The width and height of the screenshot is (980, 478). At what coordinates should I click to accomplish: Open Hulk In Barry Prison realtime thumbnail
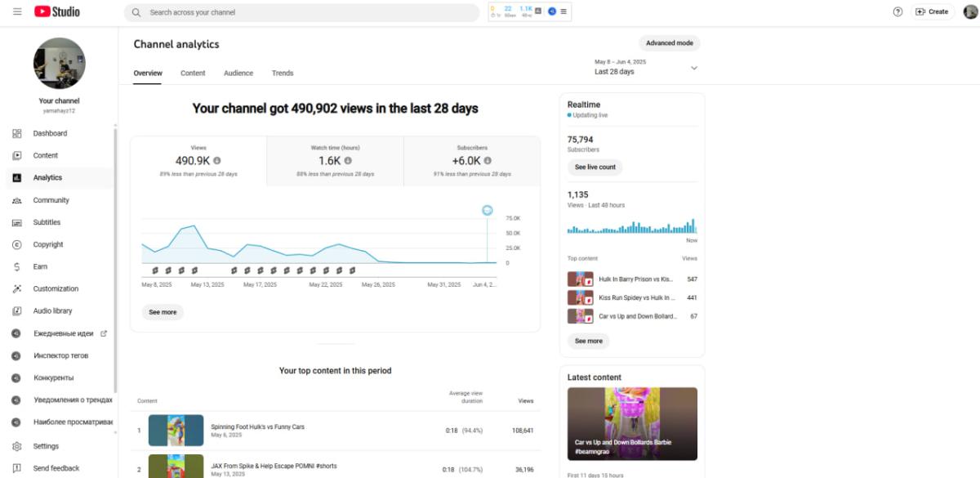[581, 279]
